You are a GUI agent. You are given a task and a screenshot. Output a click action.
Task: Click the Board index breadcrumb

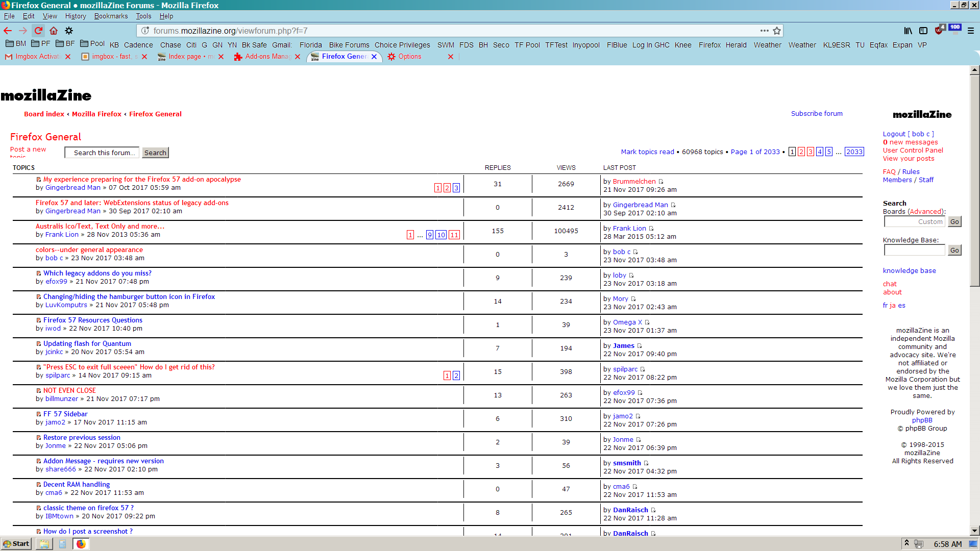click(44, 114)
